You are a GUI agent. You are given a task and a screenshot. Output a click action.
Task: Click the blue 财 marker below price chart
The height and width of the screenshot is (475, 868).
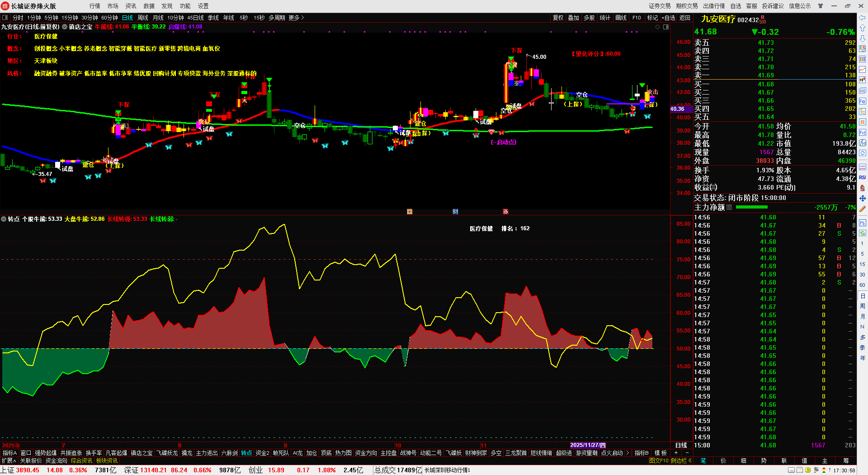click(x=455, y=212)
